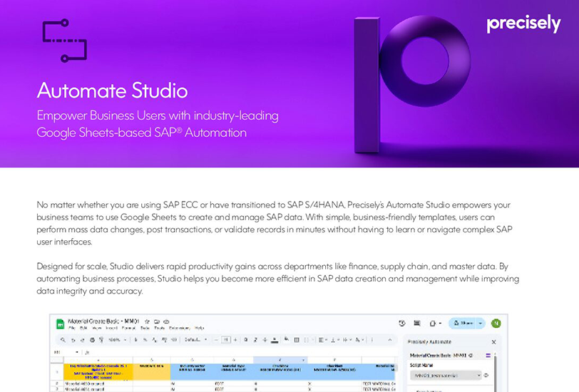The image size is (579, 392).
Task: Click the move-to-folder icon beside the title
Action: [x=157, y=321]
